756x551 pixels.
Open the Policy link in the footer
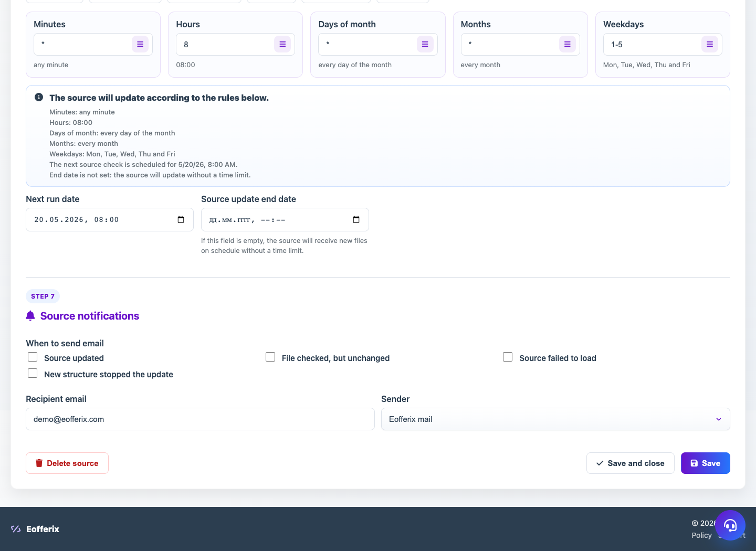point(701,535)
